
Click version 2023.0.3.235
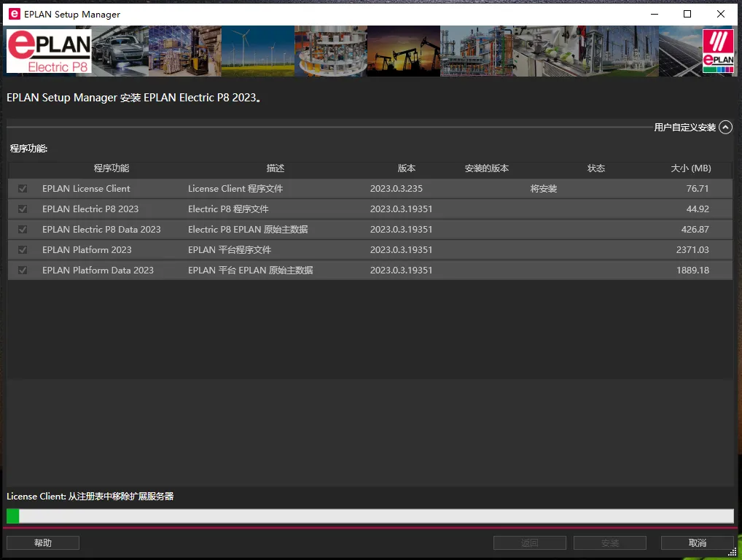click(x=396, y=188)
